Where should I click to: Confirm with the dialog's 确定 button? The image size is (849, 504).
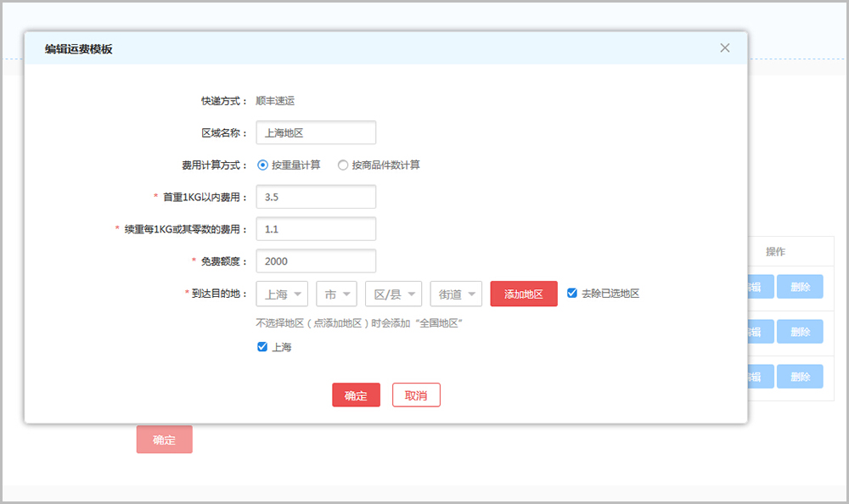click(x=356, y=395)
